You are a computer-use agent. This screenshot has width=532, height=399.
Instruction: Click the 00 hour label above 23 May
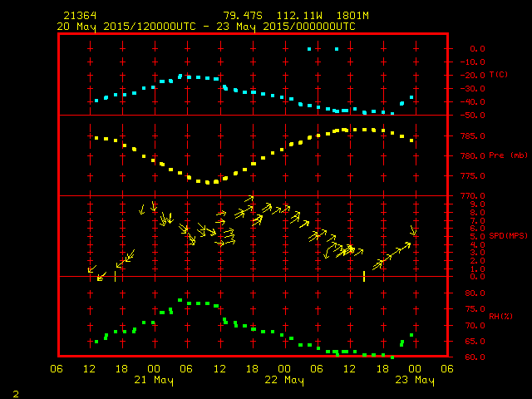(415, 369)
